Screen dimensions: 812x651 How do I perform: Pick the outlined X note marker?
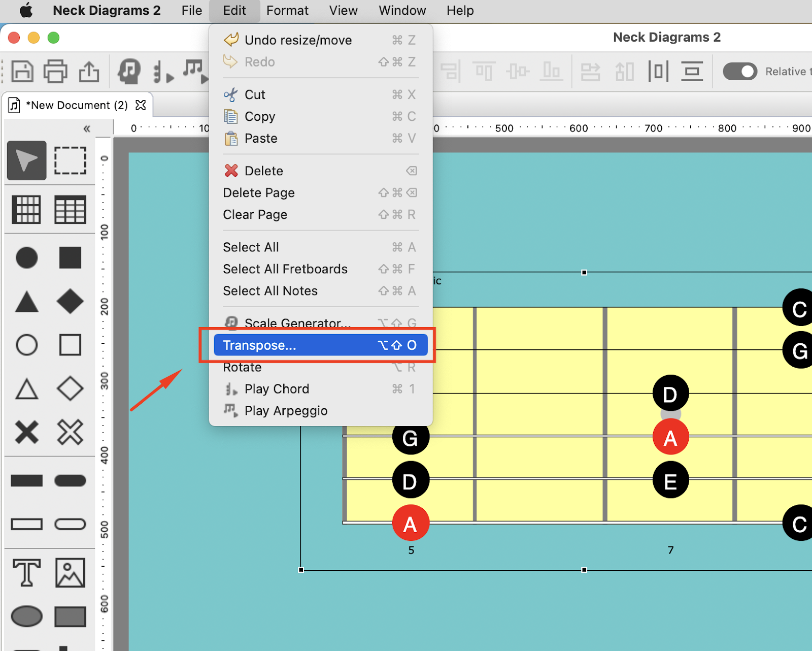click(70, 433)
